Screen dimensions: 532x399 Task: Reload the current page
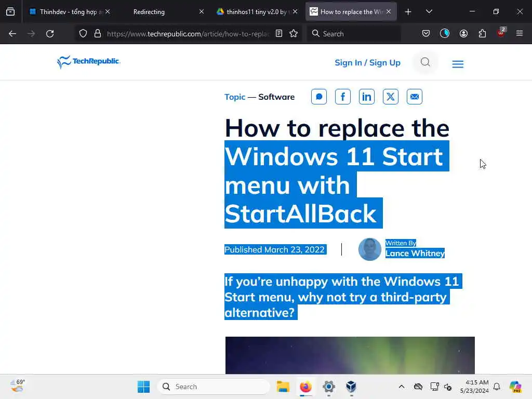coord(50,34)
